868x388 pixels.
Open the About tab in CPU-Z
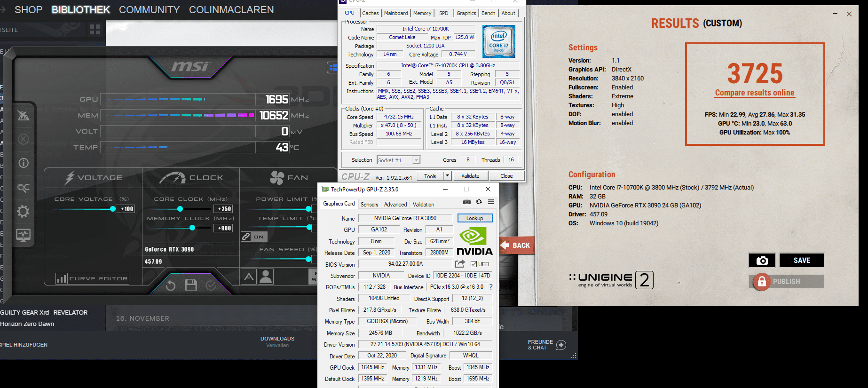click(508, 13)
